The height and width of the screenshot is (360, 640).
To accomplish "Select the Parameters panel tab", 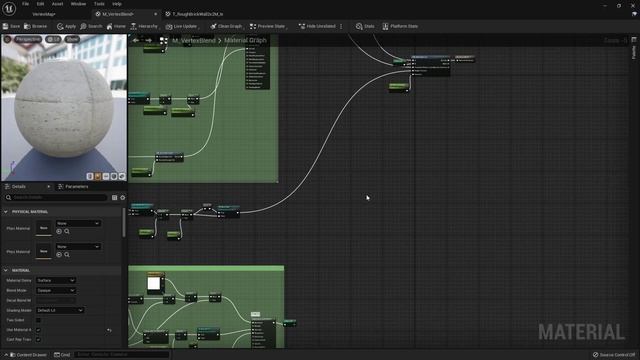I will tap(73, 187).
